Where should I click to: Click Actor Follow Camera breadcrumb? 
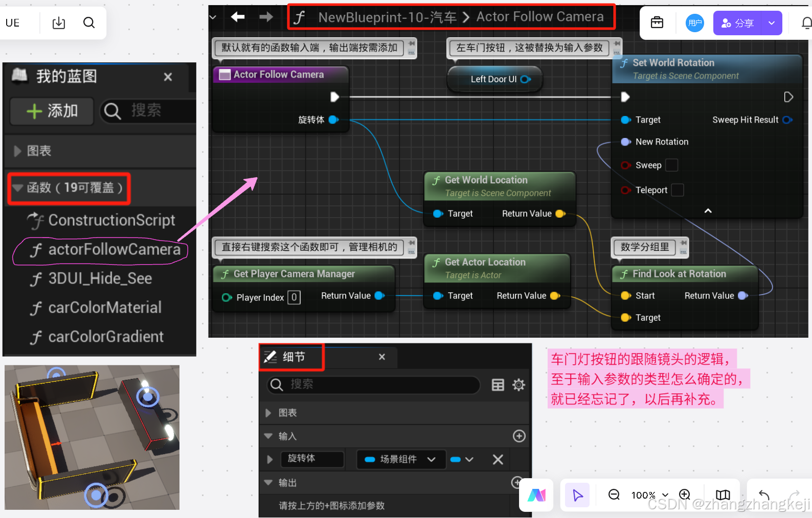540,17
